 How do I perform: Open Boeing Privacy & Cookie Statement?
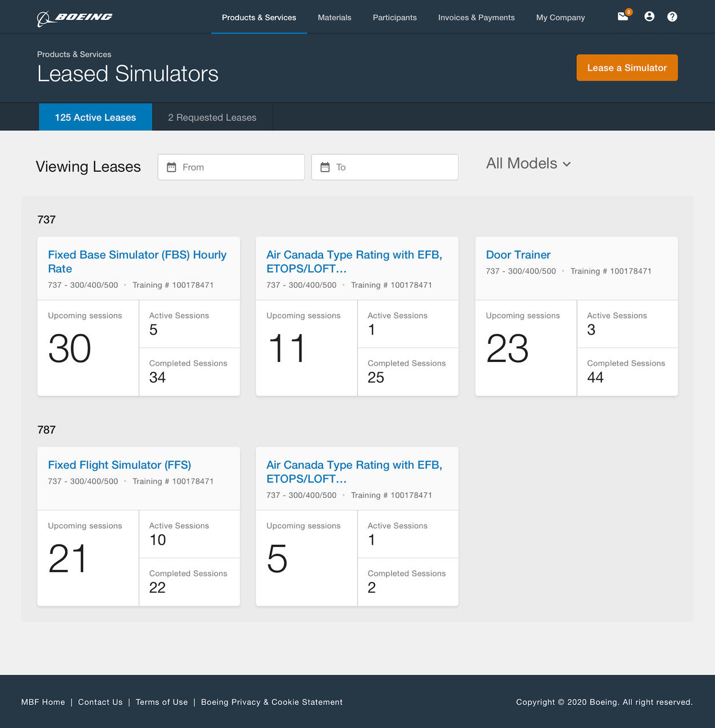coord(272,702)
